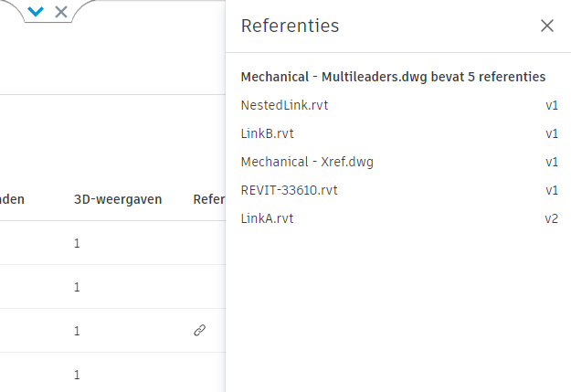
Task: Open the LinkA.rvt reference
Action: pos(267,218)
